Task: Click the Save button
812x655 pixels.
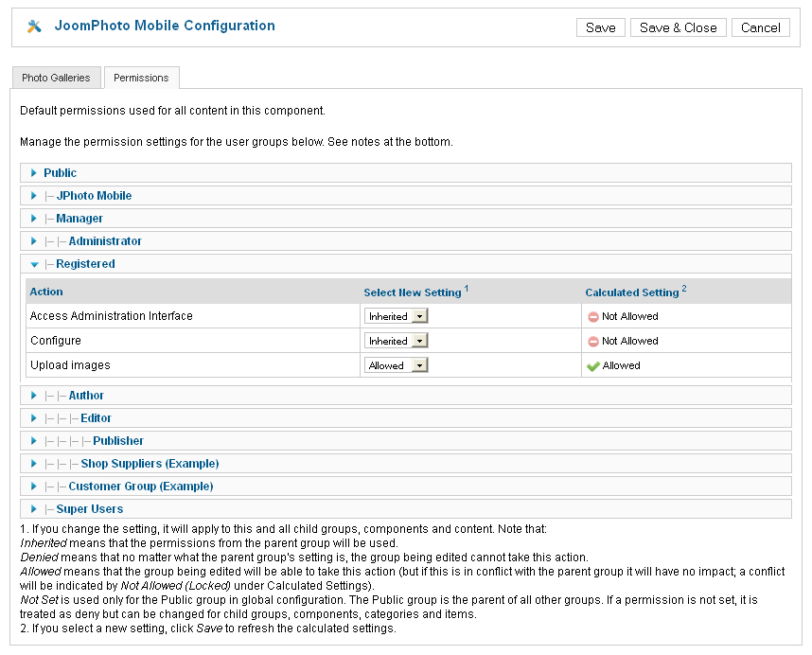Action: click(x=601, y=27)
